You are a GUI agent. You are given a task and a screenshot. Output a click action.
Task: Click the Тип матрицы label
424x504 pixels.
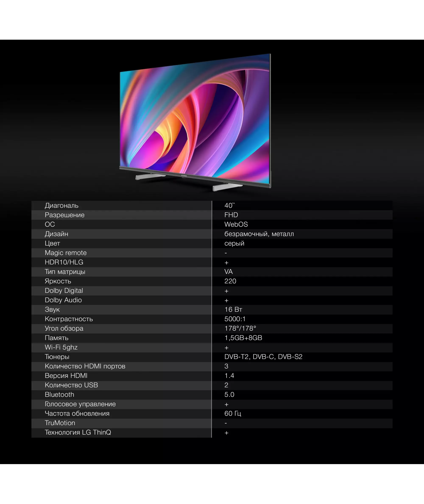(65, 272)
